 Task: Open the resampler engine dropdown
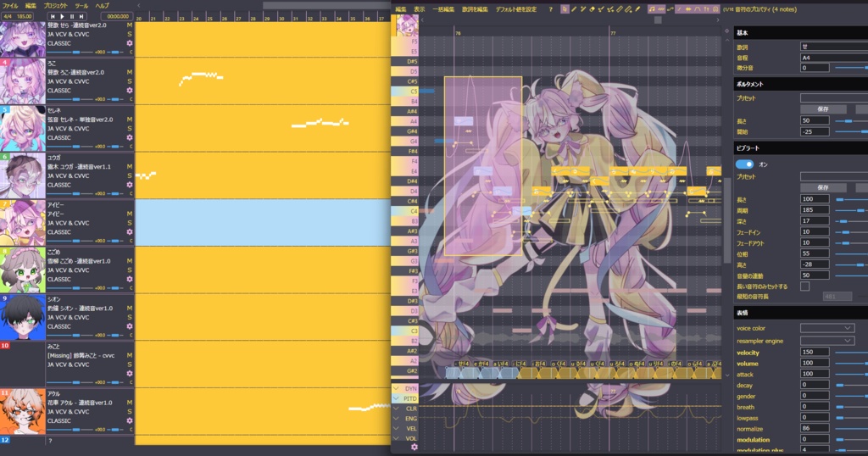pos(827,341)
